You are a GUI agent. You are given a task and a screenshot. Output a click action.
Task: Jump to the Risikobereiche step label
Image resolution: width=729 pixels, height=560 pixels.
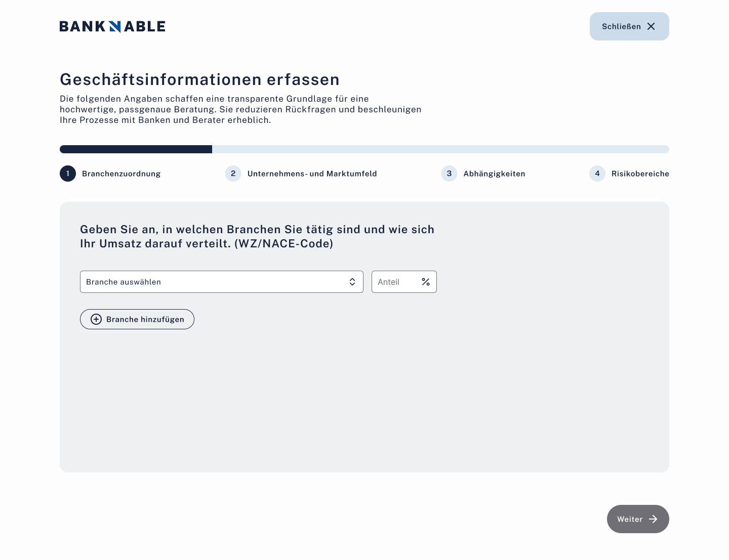pos(640,174)
